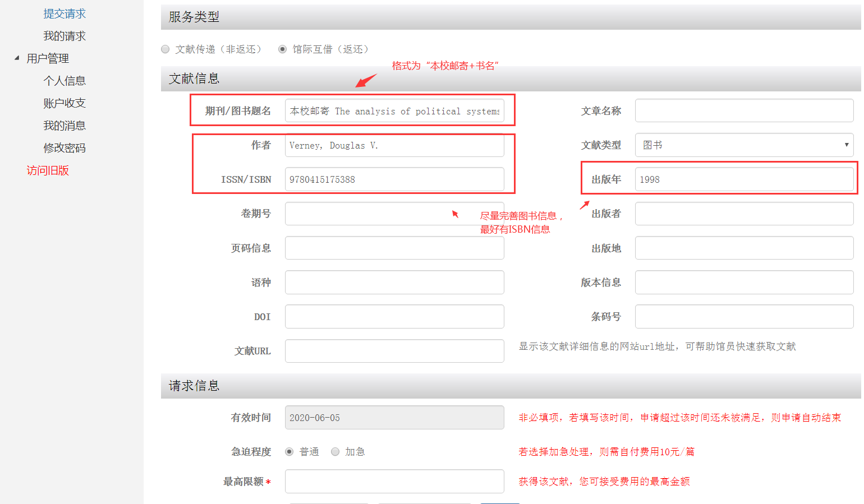
Task: Click the 出版年 field
Action: coord(744,179)
